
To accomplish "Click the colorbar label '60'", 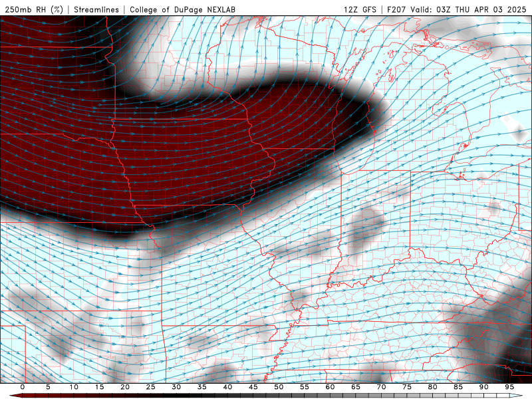I will (x=330, y=387).
